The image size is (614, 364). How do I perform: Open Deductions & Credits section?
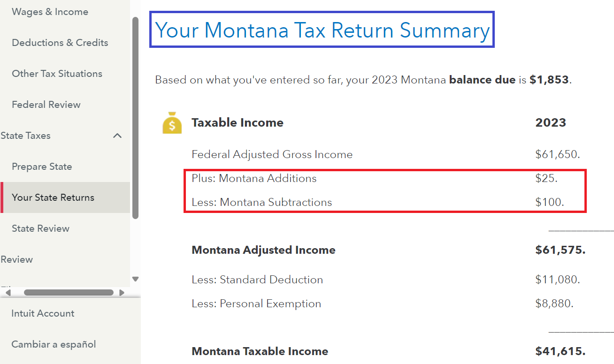(60, 43)
